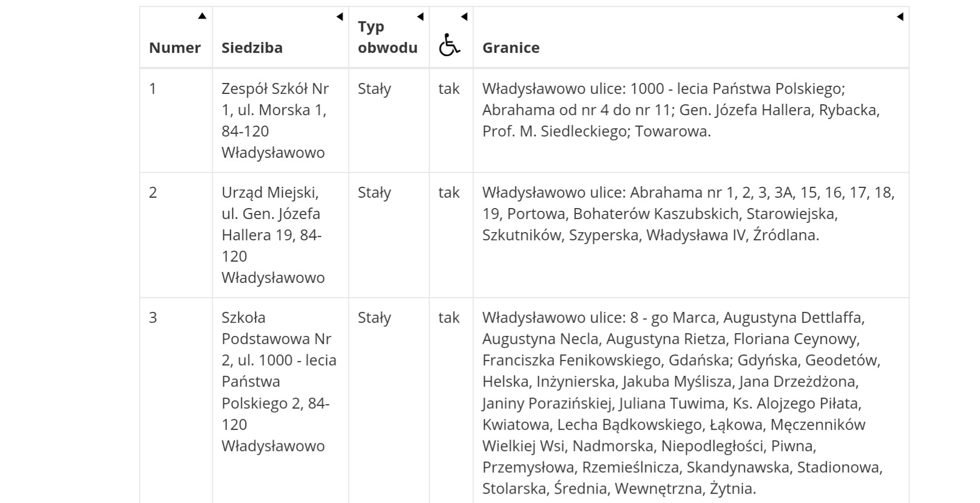
Task: Select row number 1 cell
Action: 153,88
